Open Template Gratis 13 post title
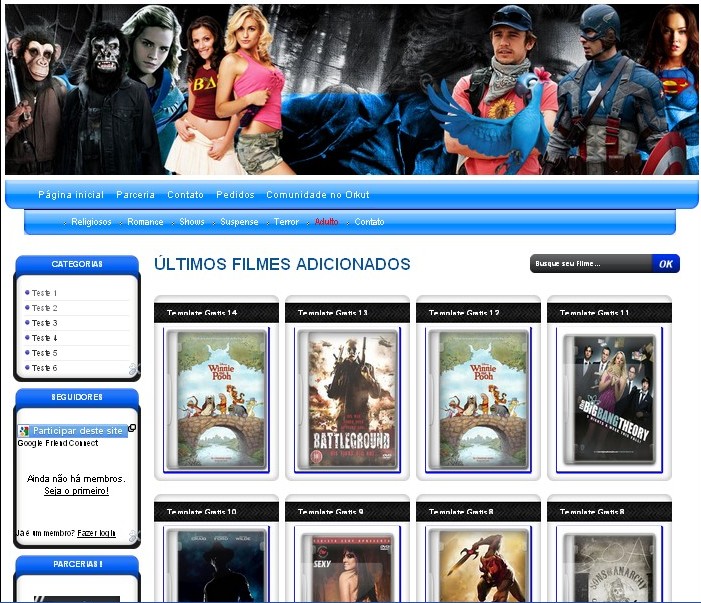701x603 pixels. tap(333, 313)
